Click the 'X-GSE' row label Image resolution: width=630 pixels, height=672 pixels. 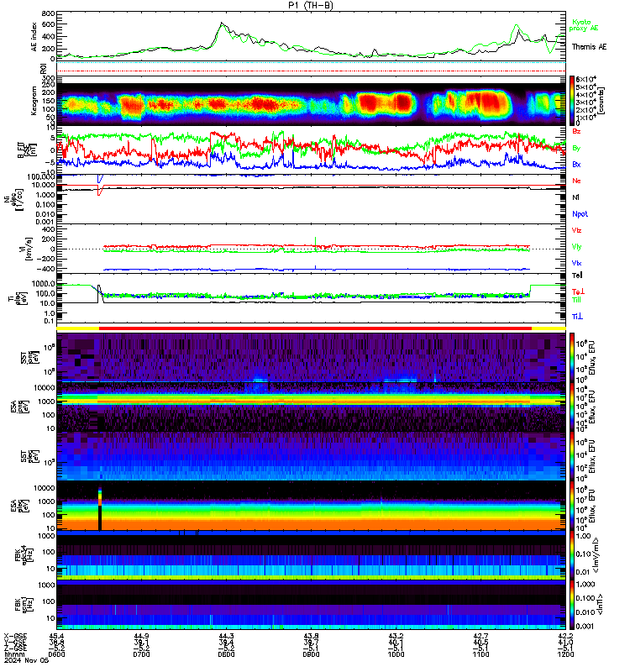pyautogui.click(x=15, y=636)
